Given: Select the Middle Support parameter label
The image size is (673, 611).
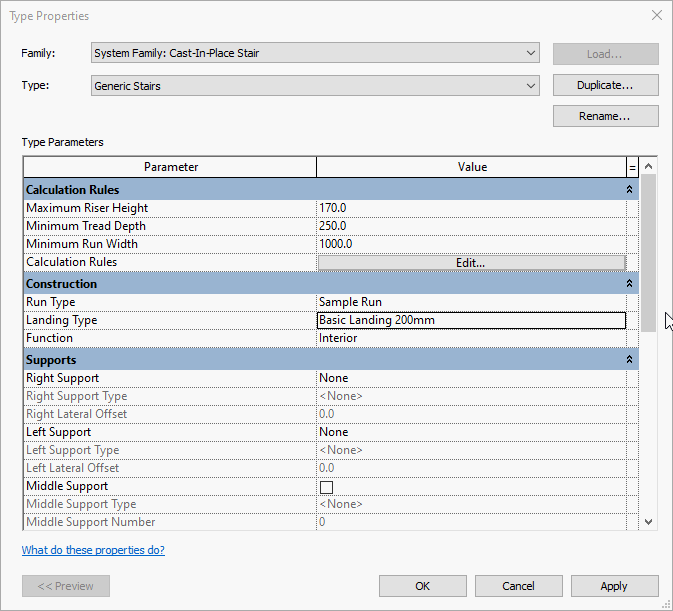Looking at the screenshot, I should [67, 486].
